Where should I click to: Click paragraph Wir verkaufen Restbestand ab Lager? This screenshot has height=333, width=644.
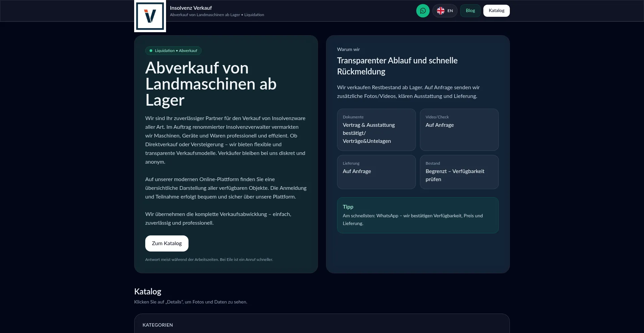click(x=408, y=92)
